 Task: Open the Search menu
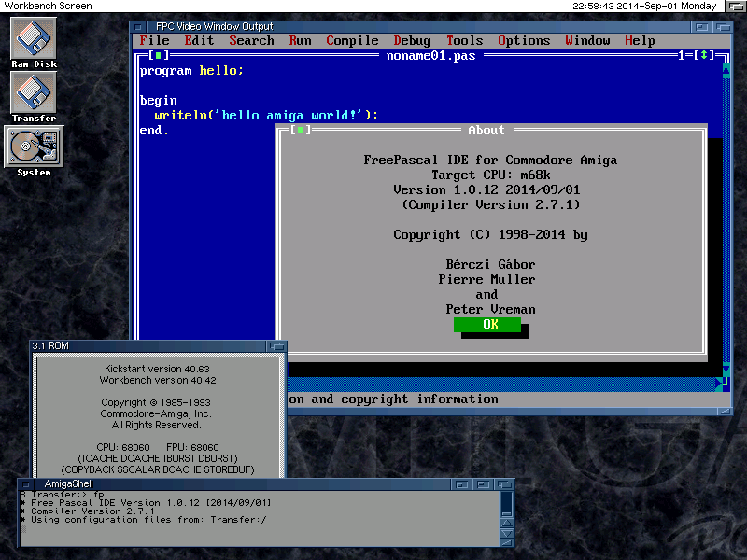click(251, 40)
